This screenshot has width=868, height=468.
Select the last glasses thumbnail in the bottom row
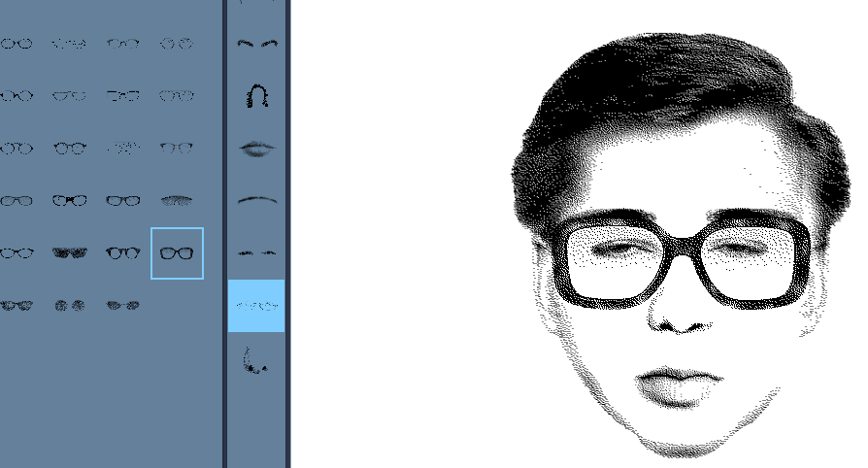tap(123, 305)
